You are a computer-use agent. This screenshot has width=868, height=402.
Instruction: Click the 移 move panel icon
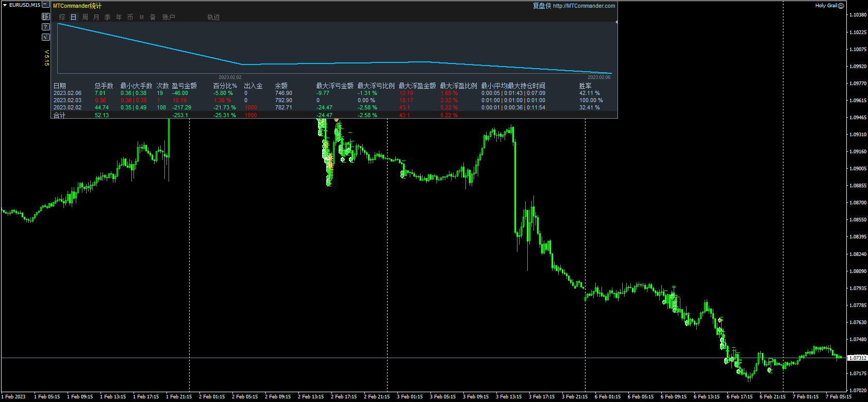pos(46,17)
